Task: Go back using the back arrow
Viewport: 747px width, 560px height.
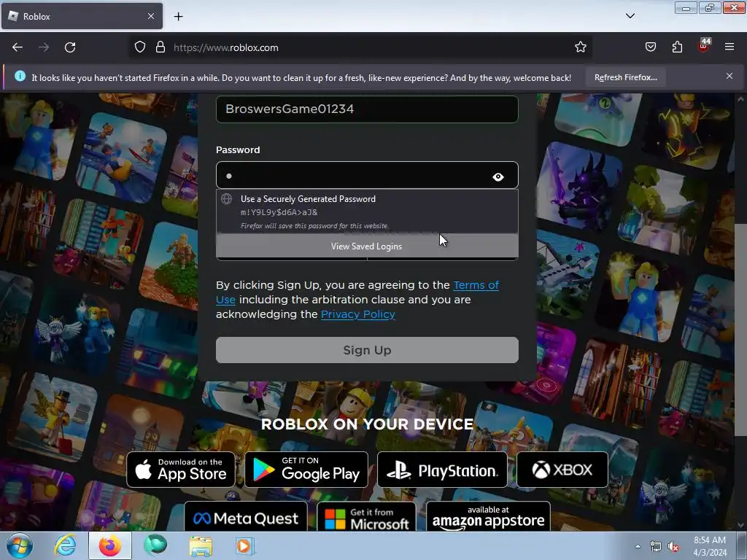Action: (18, 47)
